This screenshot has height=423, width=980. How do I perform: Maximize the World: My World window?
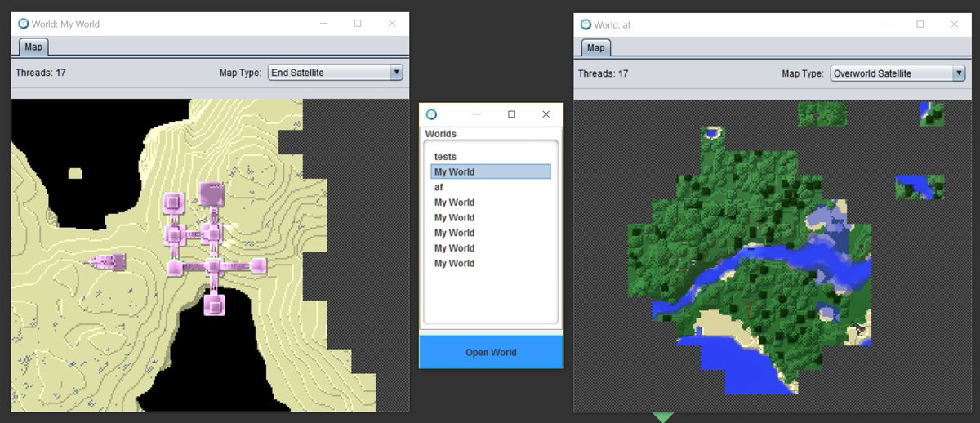tap(358, 24)
